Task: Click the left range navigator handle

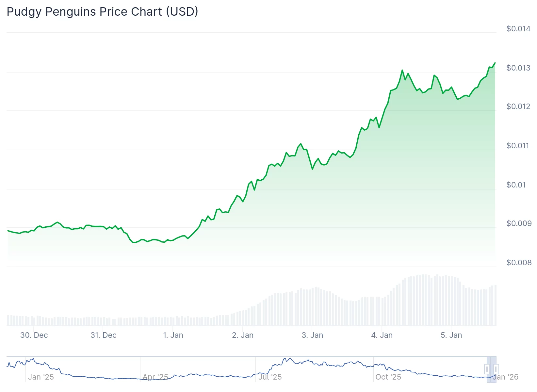Action: coord(487,369)
